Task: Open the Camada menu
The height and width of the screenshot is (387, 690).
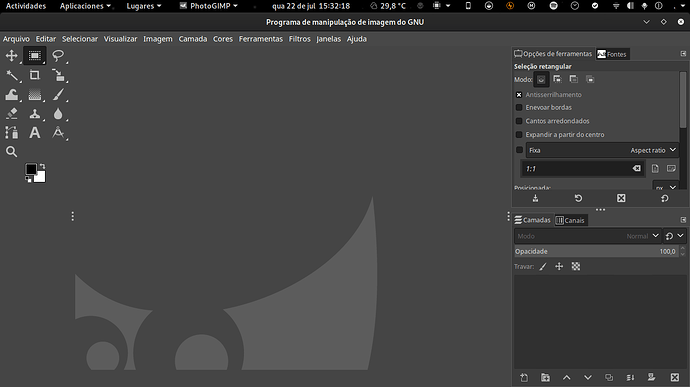Action: coord(193,39)
